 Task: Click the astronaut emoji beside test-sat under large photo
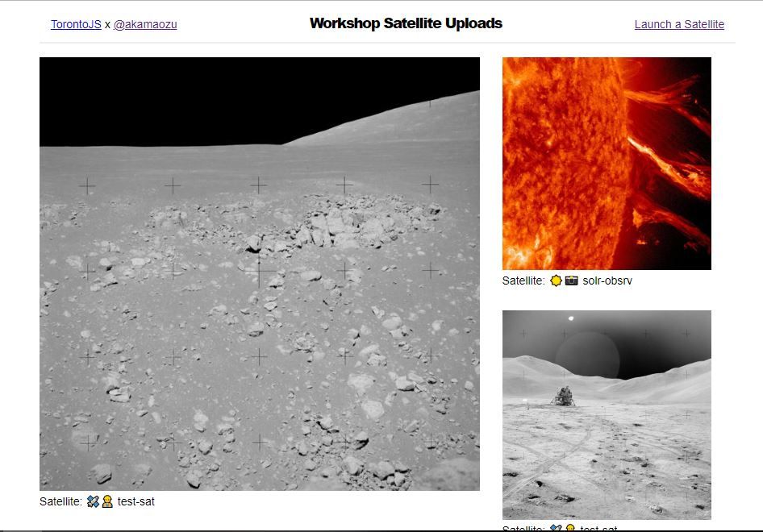point(107,501)
